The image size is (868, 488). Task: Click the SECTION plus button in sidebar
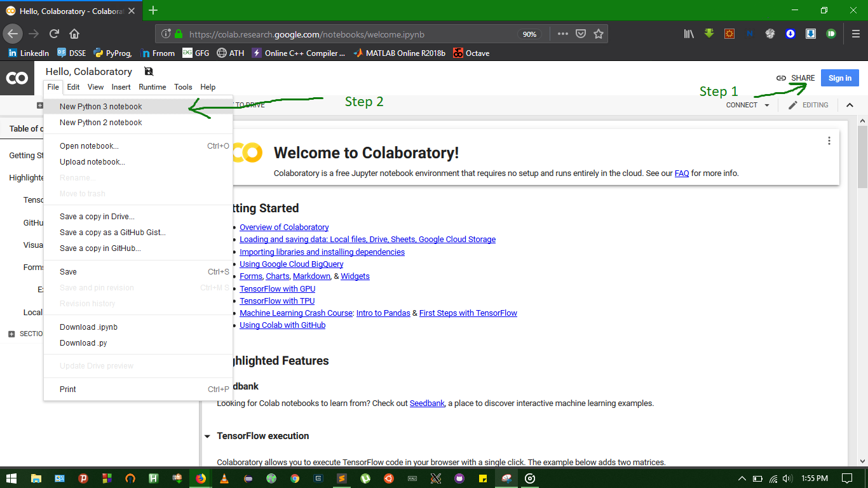click(x=11, y=334)
